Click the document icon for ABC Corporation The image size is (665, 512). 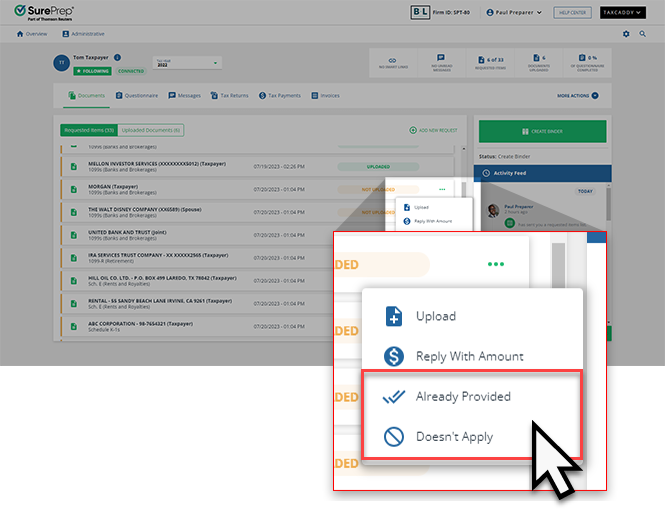click(x=74, y=327)
